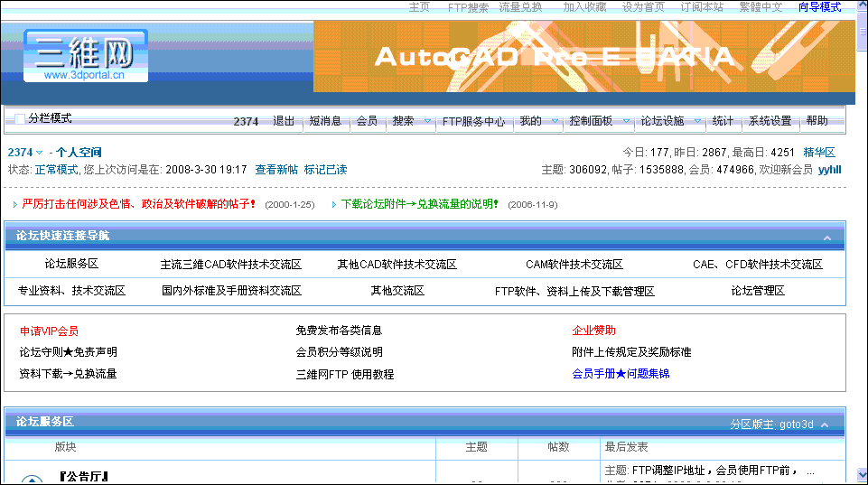
Task: Enable the 分栏模式 checkbox
Action: [20, 118]
